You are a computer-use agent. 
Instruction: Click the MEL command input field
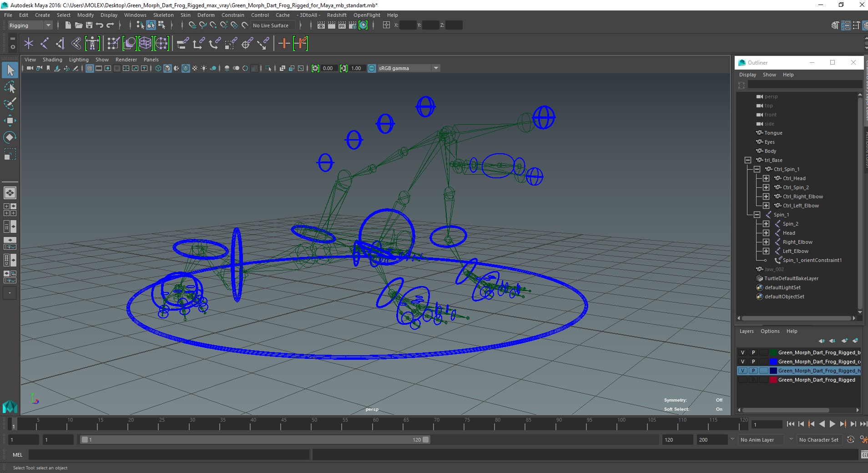169,454
